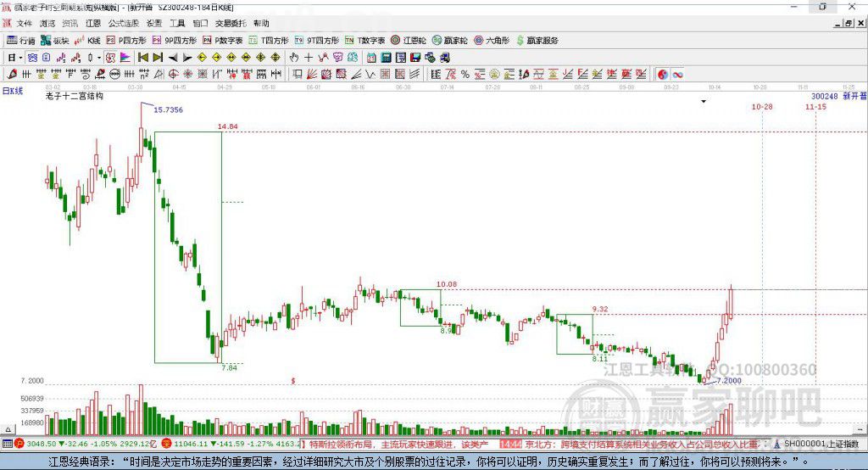Image resolution: width=868 pixels, height=470 pixels.
Task: Click the calendar date icon
Action: pyautogui.click(x=371, y=58)
